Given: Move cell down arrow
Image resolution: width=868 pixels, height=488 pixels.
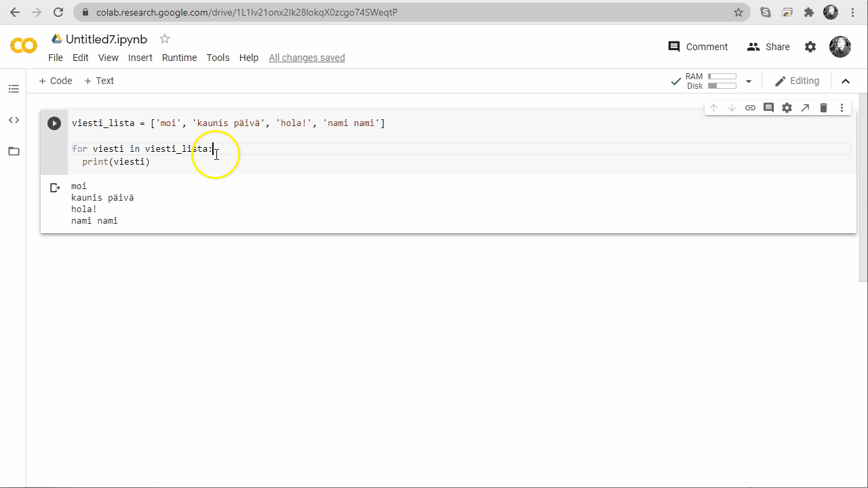Looking at the screenshot, I should coord(732,108).
